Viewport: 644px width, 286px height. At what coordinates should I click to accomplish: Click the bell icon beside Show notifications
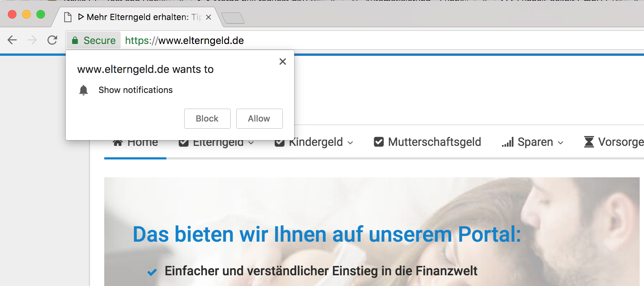pyautogui.click(x=84, y=90)
